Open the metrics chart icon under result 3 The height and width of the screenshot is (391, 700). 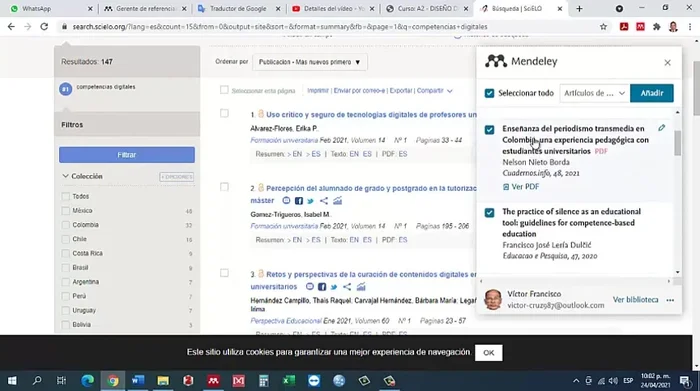tap(361, 287)
